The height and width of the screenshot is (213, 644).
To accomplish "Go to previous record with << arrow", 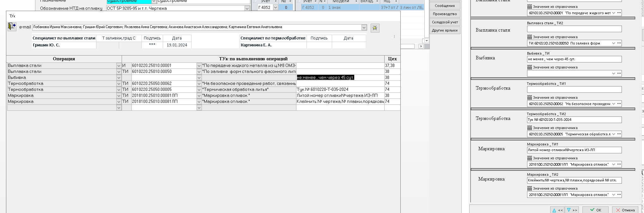I will pos(557,210).
